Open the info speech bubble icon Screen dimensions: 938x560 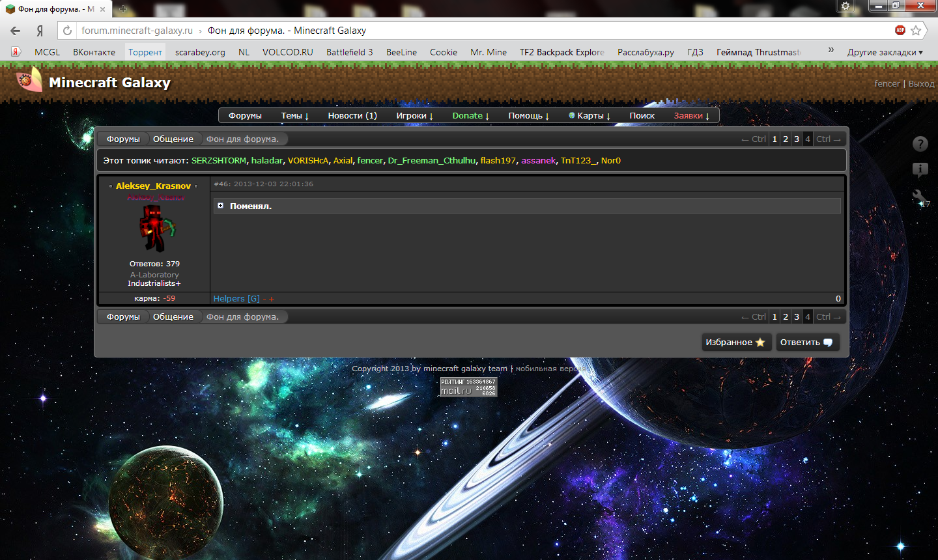[x=920, y=171]
